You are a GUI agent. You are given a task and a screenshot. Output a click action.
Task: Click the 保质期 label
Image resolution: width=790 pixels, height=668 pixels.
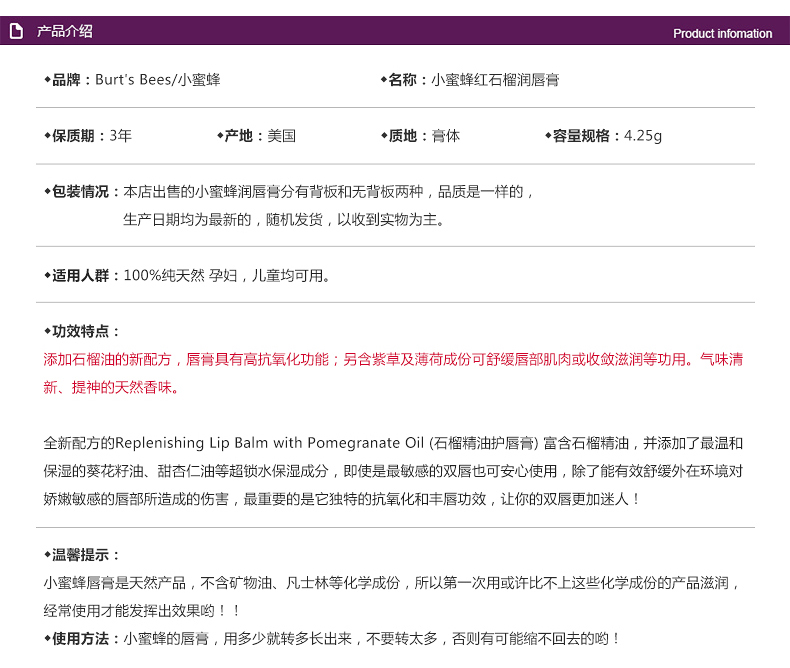click(x=73, y=136)
